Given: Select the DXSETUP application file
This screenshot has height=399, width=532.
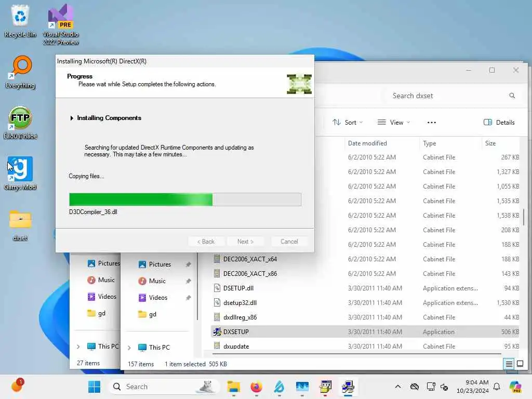Looking at the screenshot, I should coord(365,332).
